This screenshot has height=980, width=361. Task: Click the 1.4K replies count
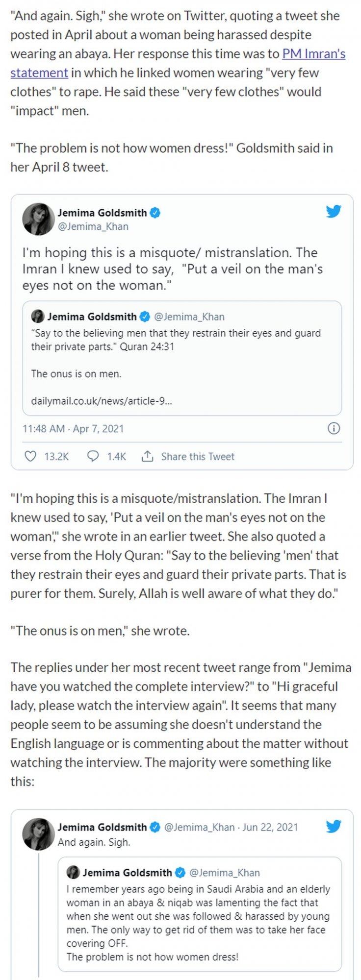[117, 457]
